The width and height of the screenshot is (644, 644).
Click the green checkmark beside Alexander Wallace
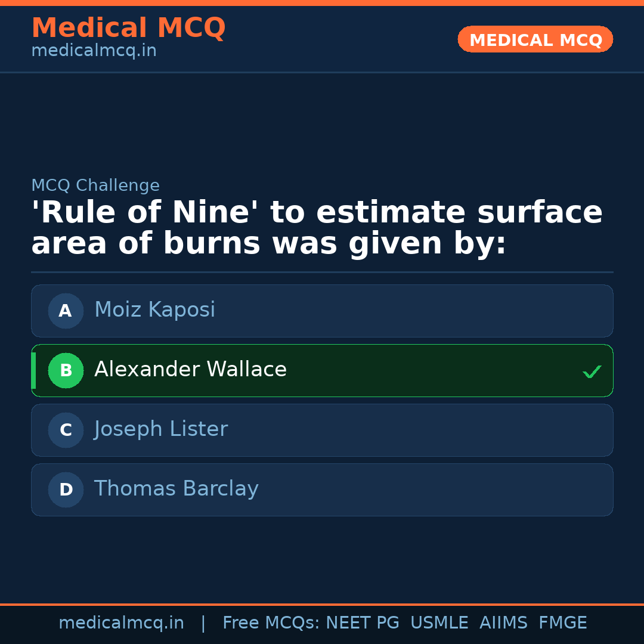592,371
